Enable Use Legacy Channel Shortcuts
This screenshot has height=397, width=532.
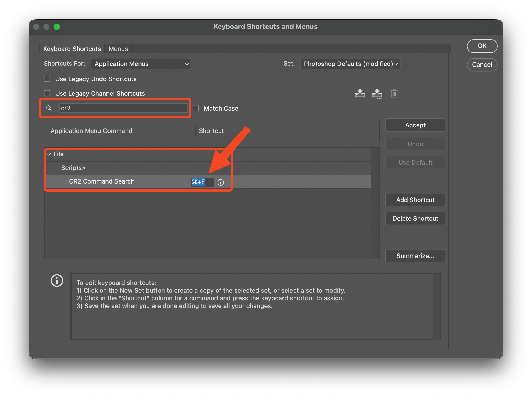point(47,93)
